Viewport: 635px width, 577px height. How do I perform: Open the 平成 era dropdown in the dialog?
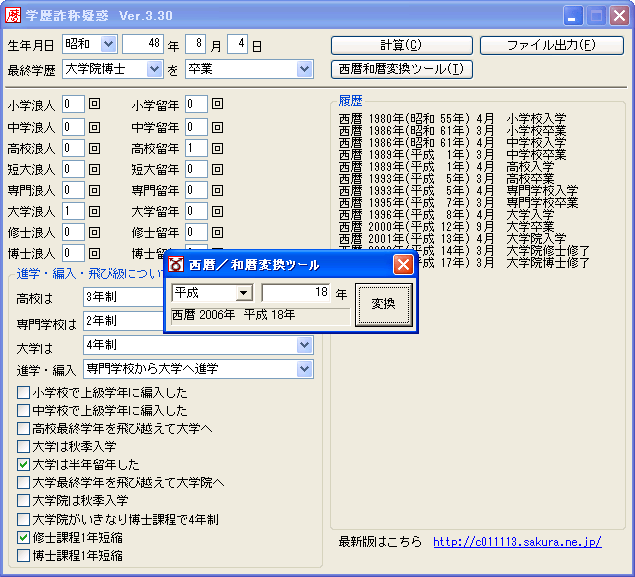(243, 293)
